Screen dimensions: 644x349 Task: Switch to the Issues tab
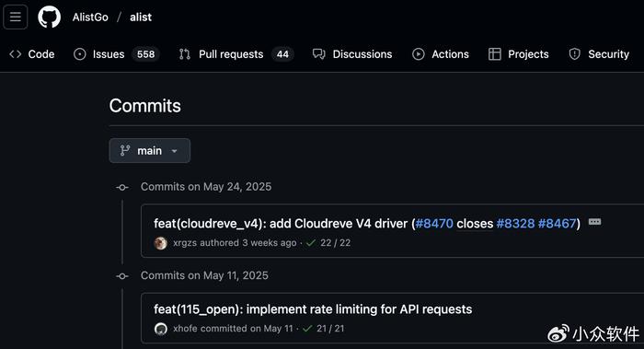116,54
